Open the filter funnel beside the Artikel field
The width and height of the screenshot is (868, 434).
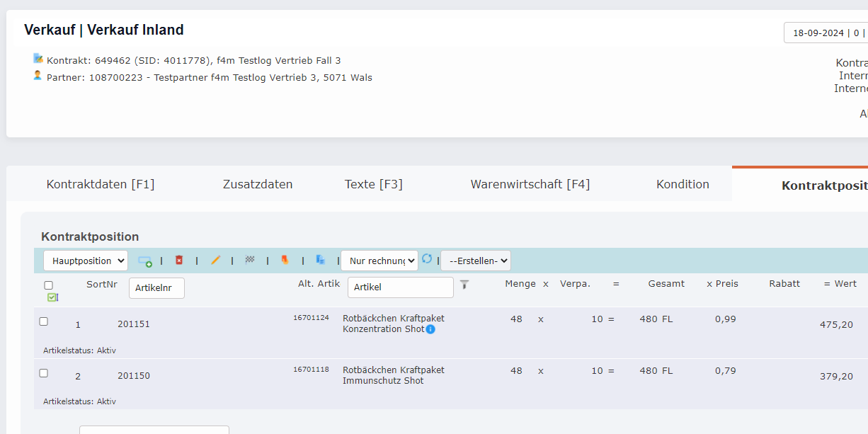[464, 284]
